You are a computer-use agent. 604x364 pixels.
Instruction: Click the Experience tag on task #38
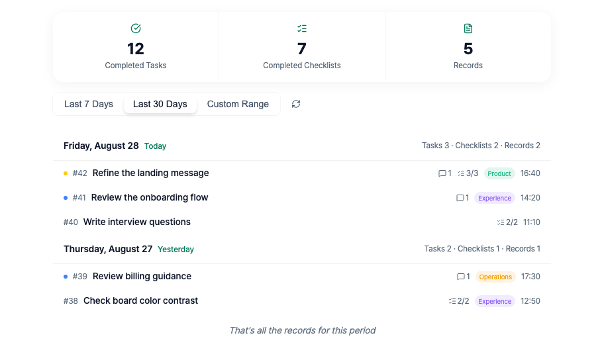pyautogui.click(x=495, y=301)
